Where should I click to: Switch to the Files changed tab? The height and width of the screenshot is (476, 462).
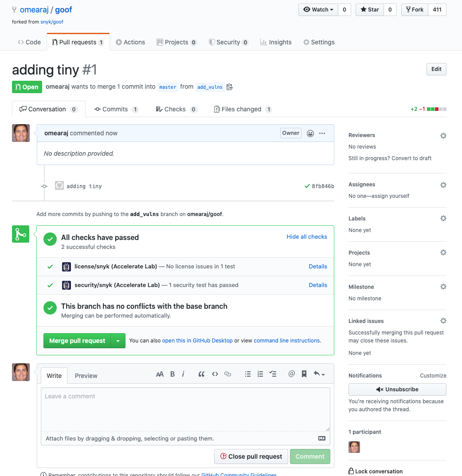[242, 109]
